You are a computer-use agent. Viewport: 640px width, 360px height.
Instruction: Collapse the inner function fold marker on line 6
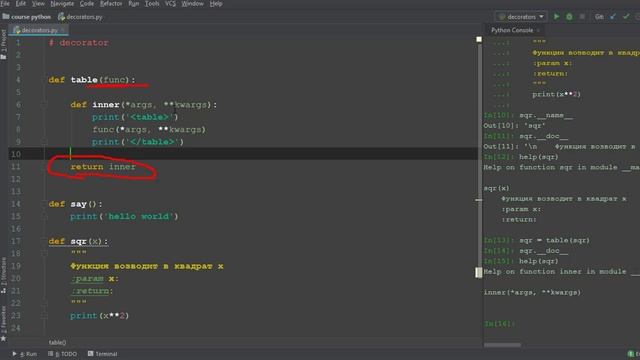coord(44,105)
